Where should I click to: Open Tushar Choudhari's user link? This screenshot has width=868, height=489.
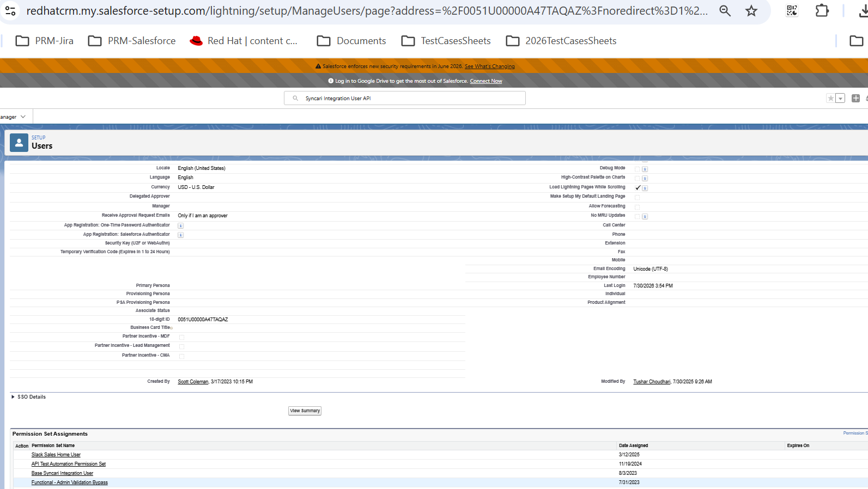[652, 382]
